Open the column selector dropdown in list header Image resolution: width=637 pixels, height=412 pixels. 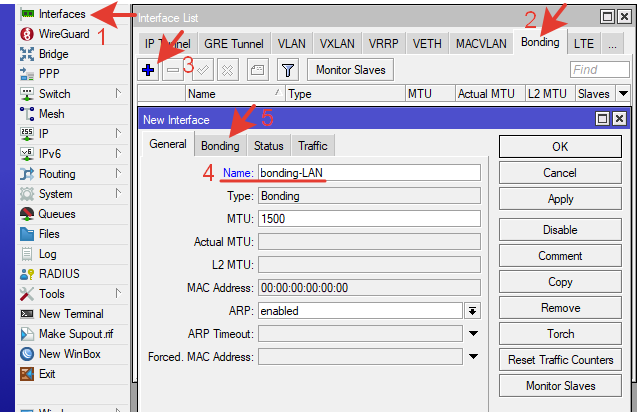[x=623, y=93]
